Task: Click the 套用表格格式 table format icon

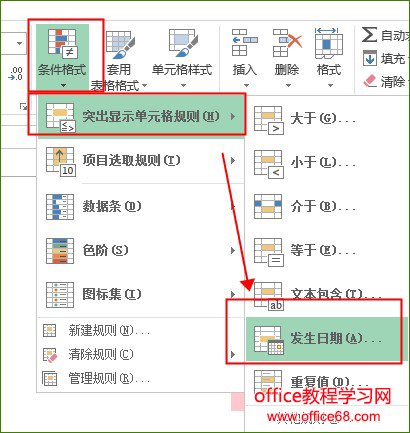Action: point(120,44)
